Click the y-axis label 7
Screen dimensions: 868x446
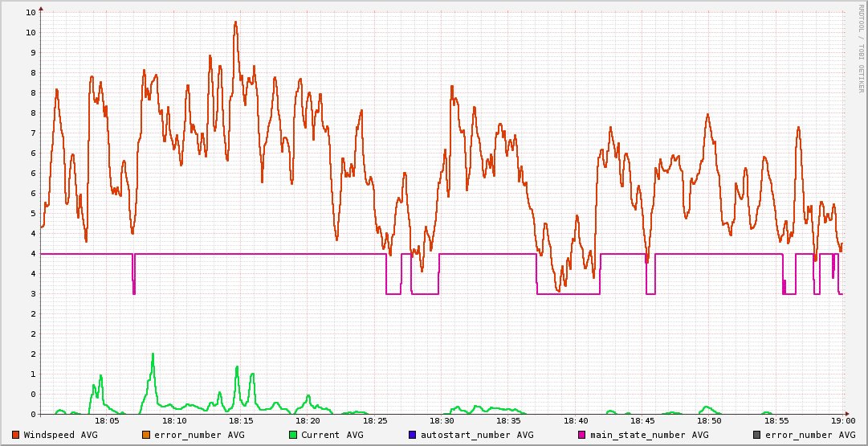(x=34, y=133)
